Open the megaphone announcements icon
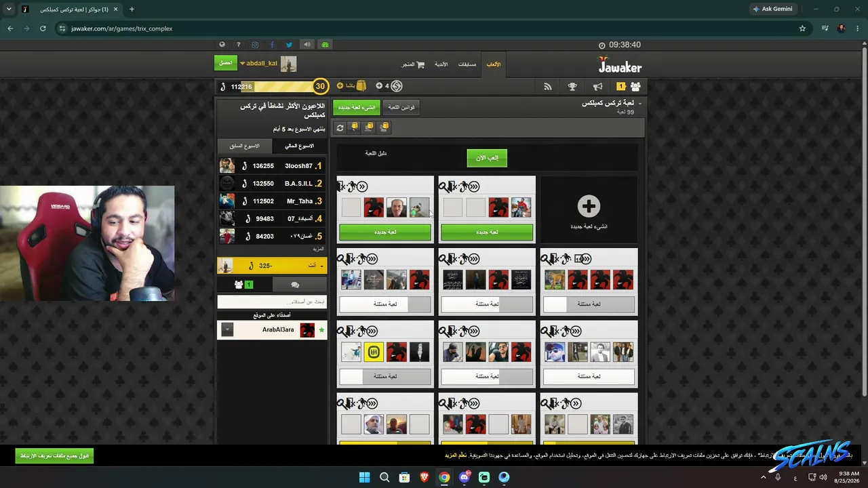The width and height of the screenshot is (868, 488). point(597,86)
